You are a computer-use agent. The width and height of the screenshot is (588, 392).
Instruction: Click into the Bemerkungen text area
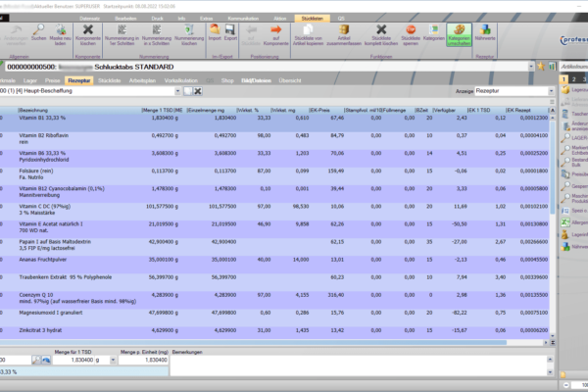pyautogui.click(x=359, y=366)
